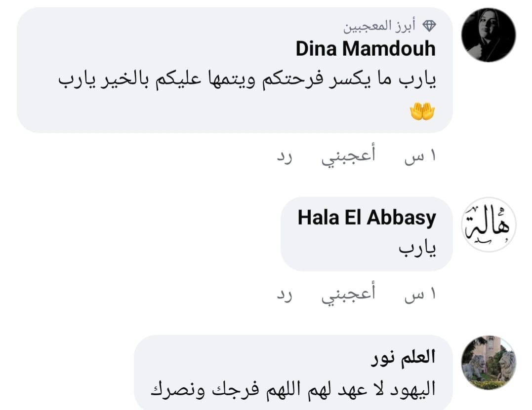
Task: Open Dina Mamdouh's profile picture
Action: pos(488,35)
